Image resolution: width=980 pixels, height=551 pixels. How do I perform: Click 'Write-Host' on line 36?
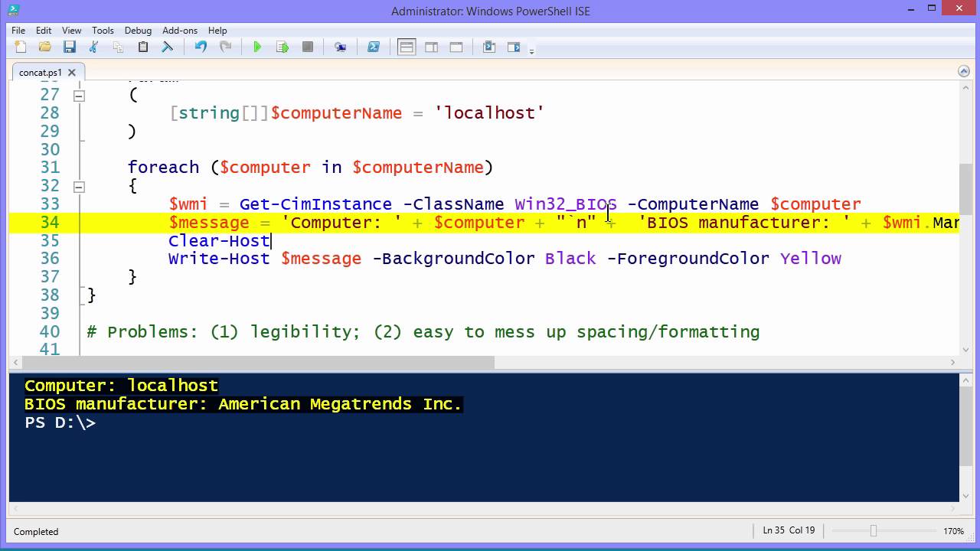tap(219, 259)
